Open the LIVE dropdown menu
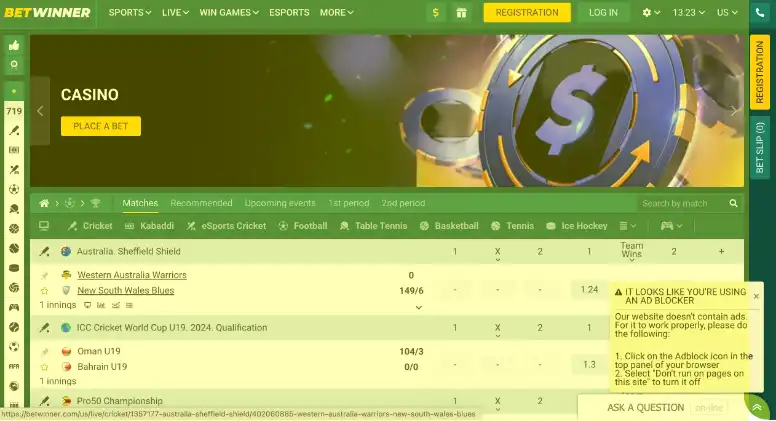 175,12
